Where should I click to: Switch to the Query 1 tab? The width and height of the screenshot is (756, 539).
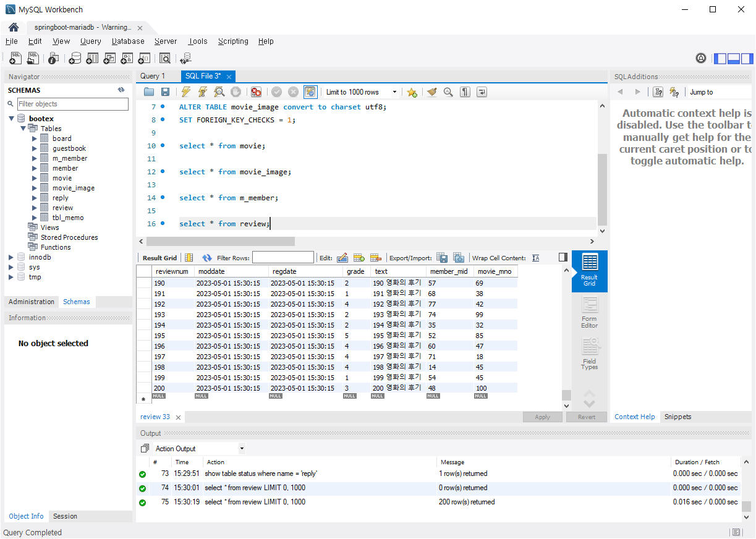tap(153, 76)
